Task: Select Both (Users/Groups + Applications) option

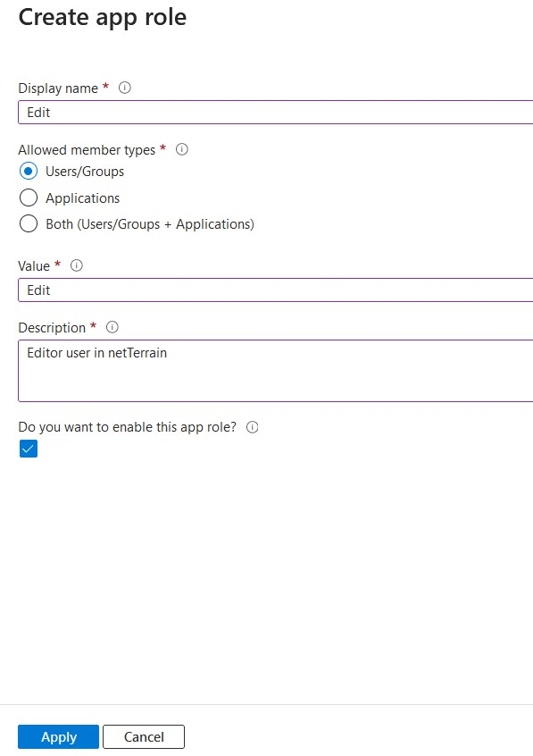Action: [29, 223]
